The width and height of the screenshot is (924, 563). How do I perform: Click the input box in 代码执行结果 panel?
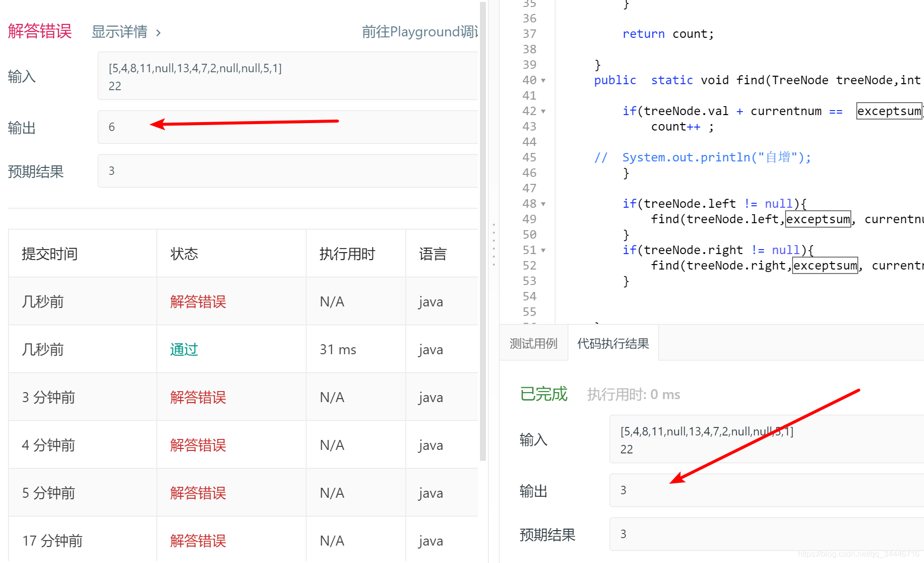pyautogui.click(x=767, y=439)
